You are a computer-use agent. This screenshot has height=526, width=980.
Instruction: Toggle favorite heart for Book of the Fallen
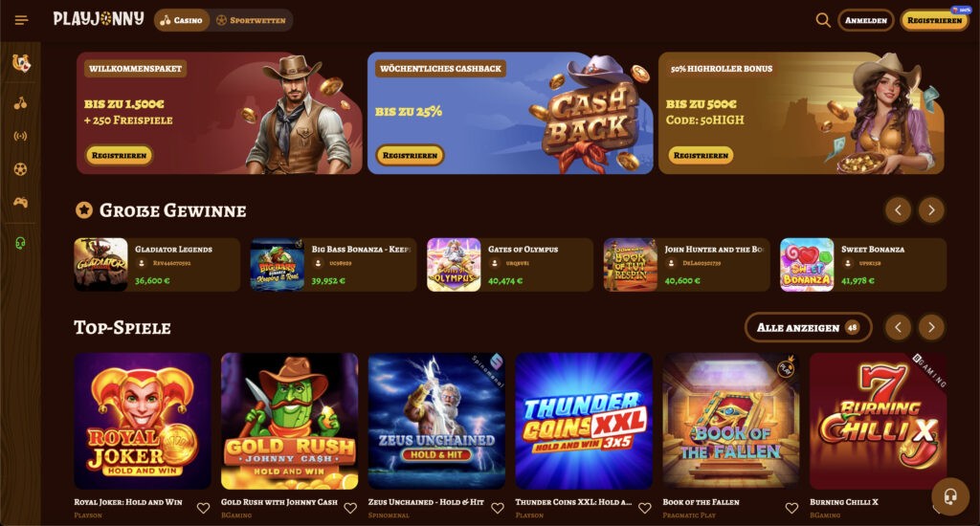[791, 508]
